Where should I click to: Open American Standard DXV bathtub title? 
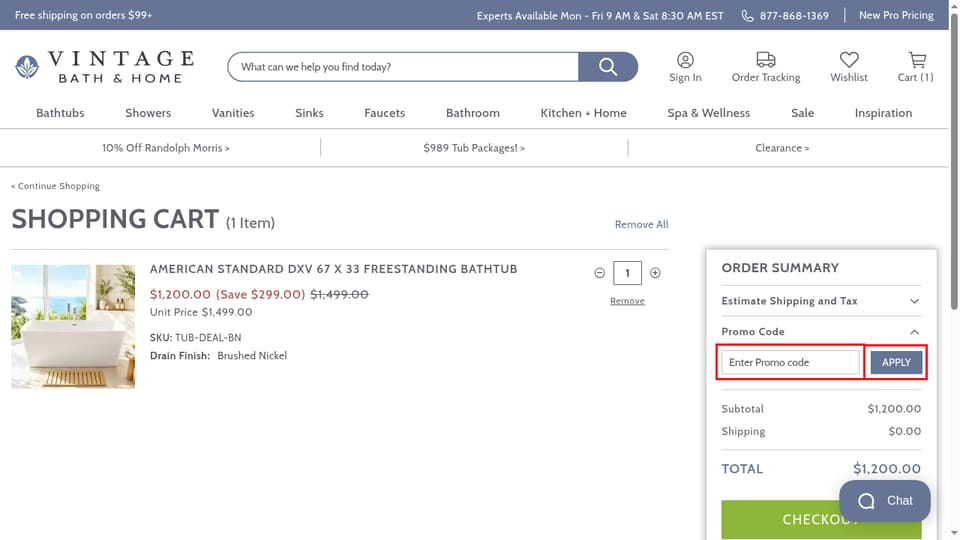click(334, 269)
